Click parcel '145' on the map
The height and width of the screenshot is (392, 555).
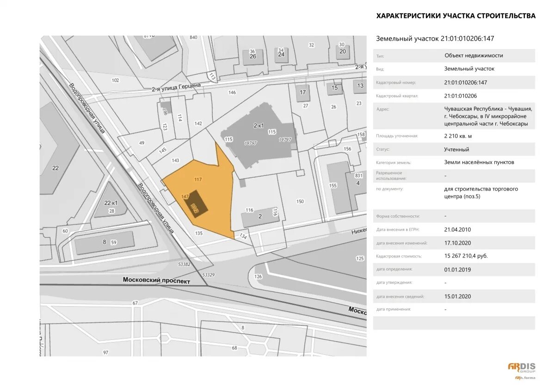[x=163, y=151]
